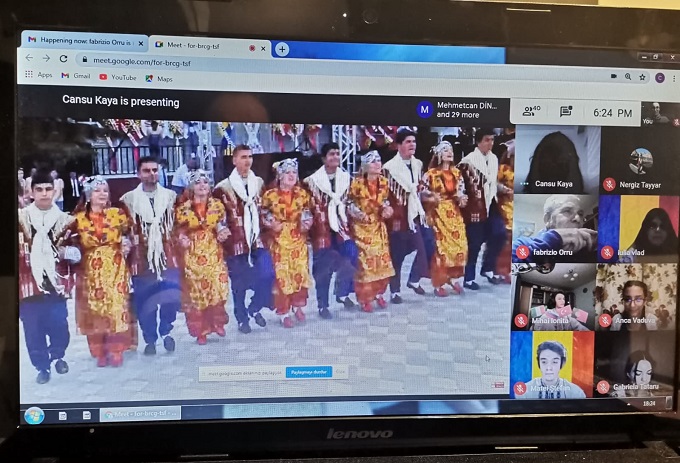This screenshot has height=463, width=680.
Task: Go back using browser back arrow
Action: pyautogui.click(x=28, y=58)
